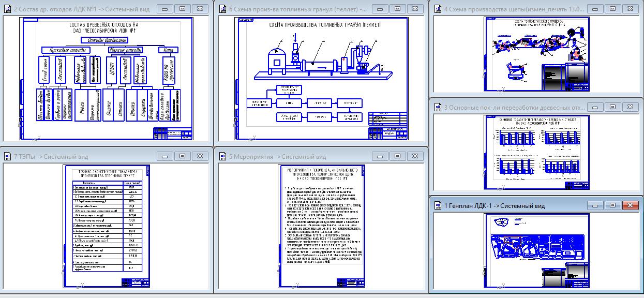Maximize the '6 Схема произ-ва топливных гранул' window
This screenshot has width=644, height=298.
click(397, 9)
